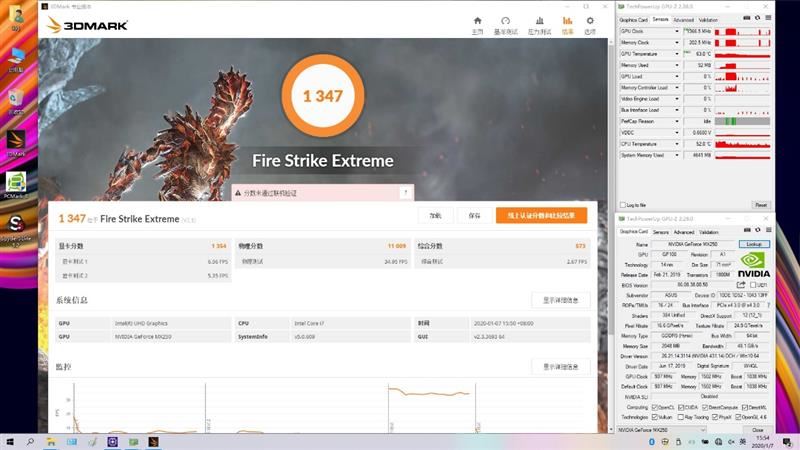
Task: Toggle the PhysX checkbox
Action: click(715, 417)
